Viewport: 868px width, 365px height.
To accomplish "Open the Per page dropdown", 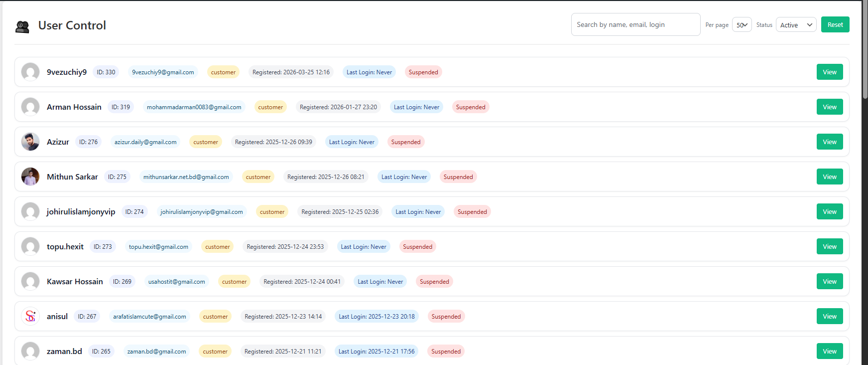I will pos(742,25).
